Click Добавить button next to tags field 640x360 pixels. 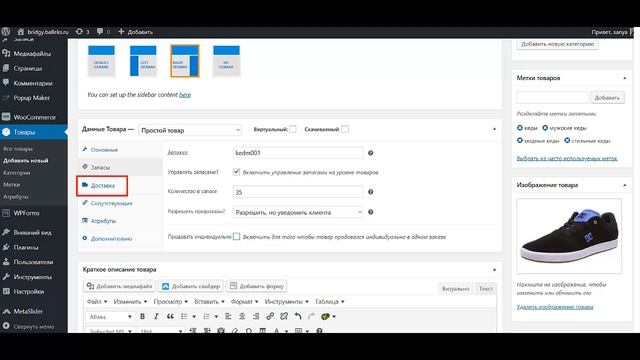[x=607, y=98]
